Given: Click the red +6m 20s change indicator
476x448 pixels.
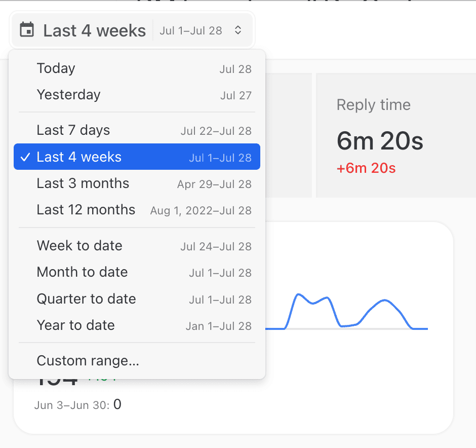Looking at the screenshot, I should click(x=366, y=168).
